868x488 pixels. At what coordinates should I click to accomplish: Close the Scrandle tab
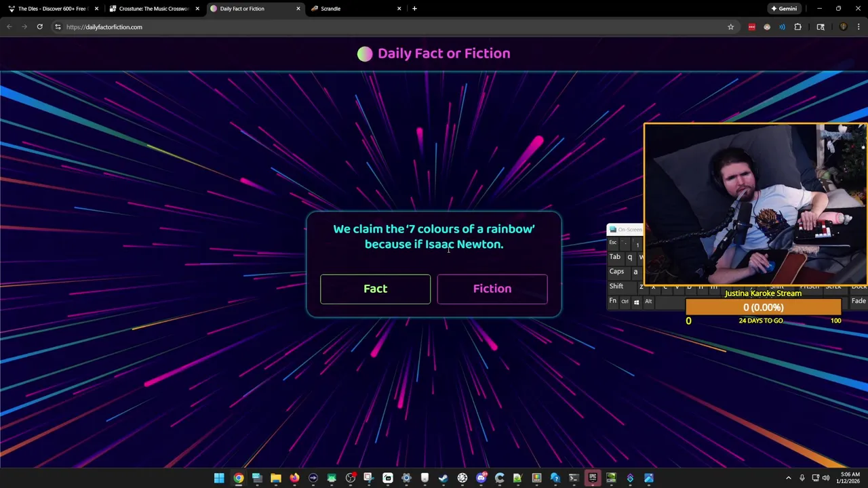399,9
